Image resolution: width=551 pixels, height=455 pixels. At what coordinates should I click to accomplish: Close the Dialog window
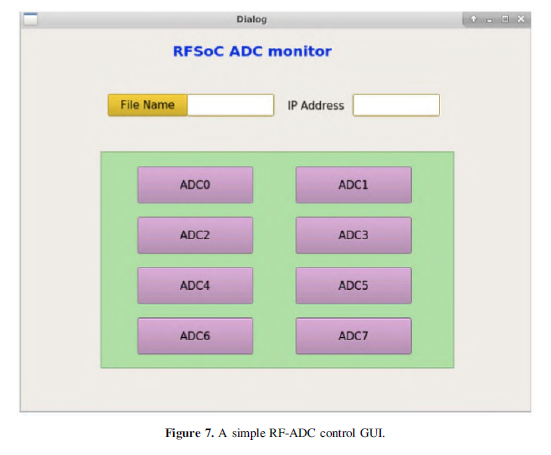click(x=521, y=19)
